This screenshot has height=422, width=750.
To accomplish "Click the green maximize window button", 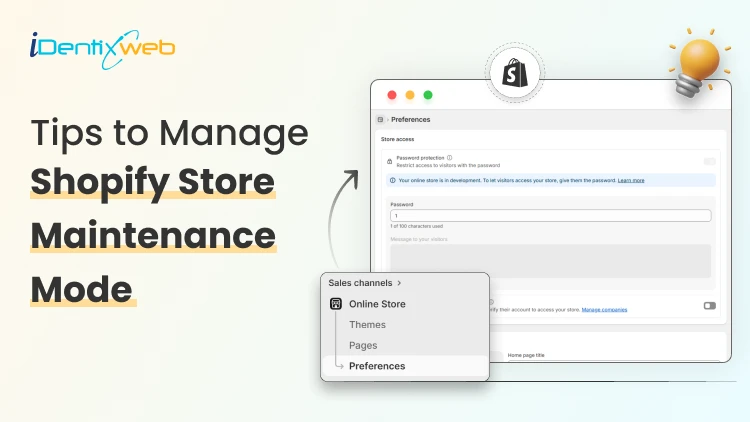I will [428, 95].
